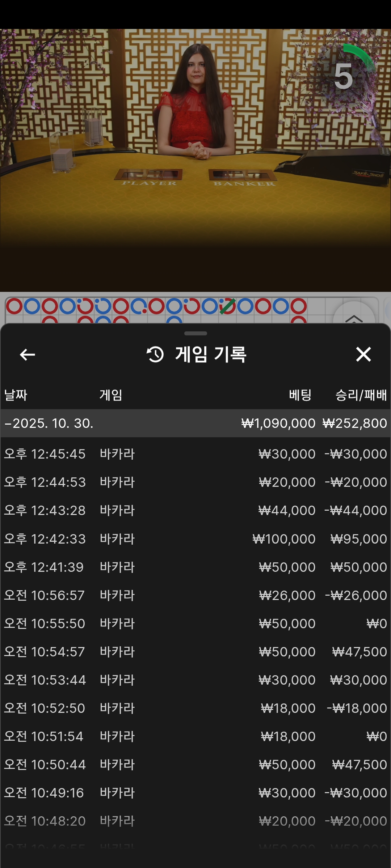Click the 날짜 column header
This screenshot has height=868, width=391.
point(16,395)
